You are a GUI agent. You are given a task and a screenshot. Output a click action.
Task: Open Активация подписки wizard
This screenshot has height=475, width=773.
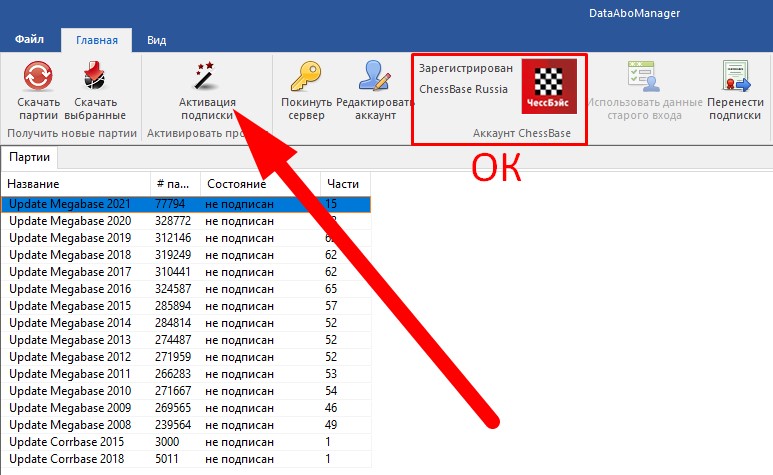pyautogui.click(x=206, y=78)
